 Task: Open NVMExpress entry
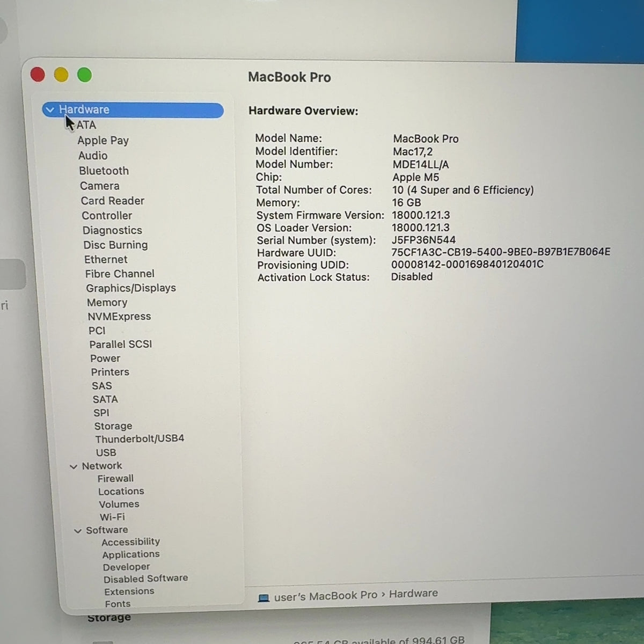[119, 317]
